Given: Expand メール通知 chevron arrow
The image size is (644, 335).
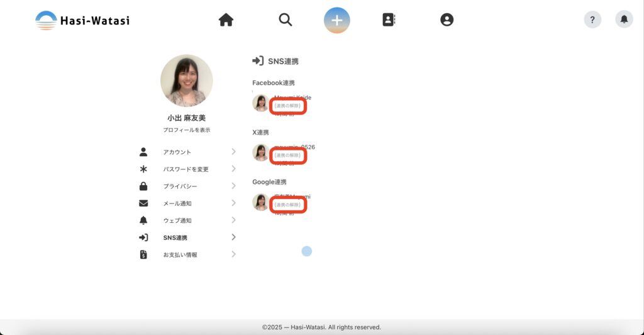Looking at the screenshot, I should coord(233,203).
